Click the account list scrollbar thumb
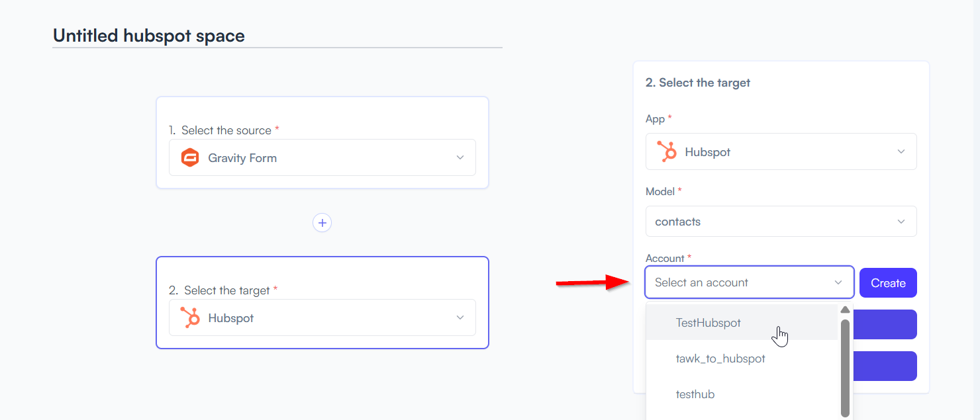The width and height of the screenshot is (980, 420). [845, 367]
